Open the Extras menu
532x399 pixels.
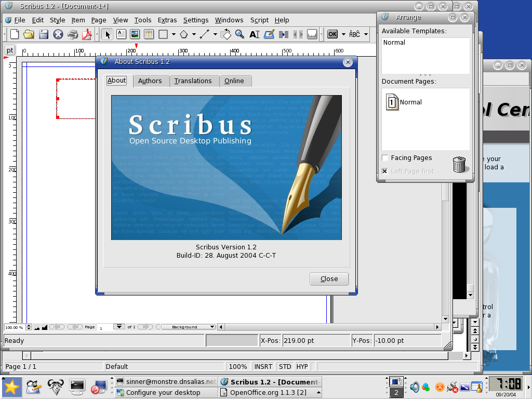click(x=167, y=20)
